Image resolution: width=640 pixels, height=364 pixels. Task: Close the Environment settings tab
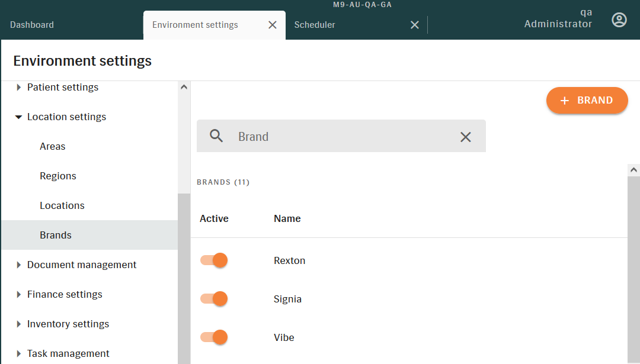(272, 25)
